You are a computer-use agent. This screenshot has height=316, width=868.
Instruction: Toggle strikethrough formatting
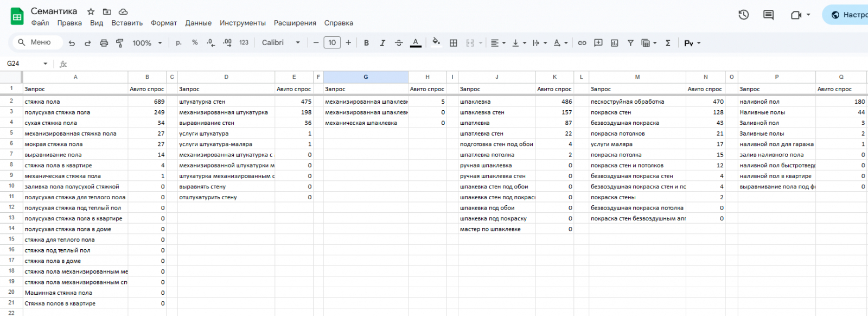[399, 43]
